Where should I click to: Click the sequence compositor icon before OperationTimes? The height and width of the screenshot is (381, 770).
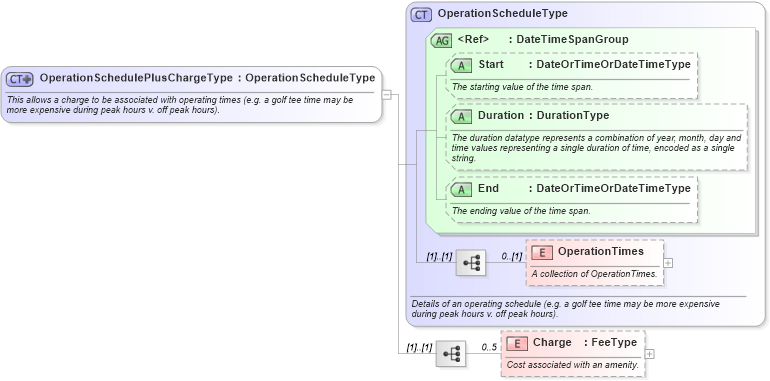tap(470, 262)
